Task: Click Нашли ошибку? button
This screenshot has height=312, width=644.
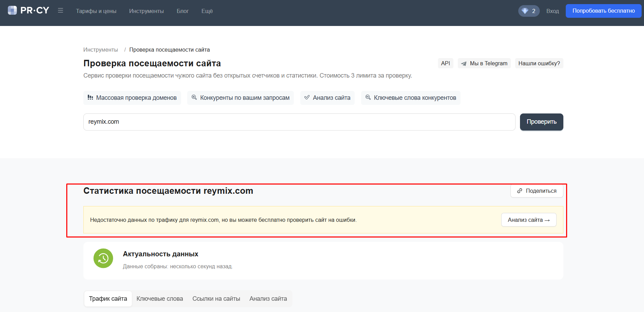Action: (x=539, y=63)
